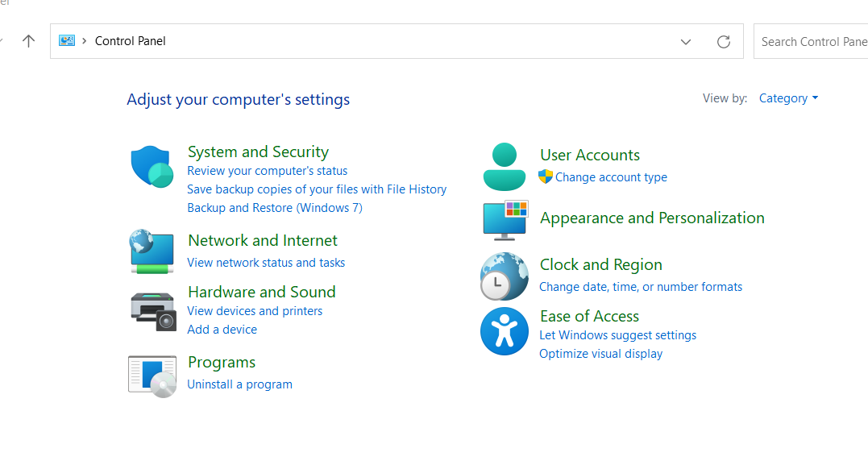Open the address bar history dropdown

click(x=686, y=41)
